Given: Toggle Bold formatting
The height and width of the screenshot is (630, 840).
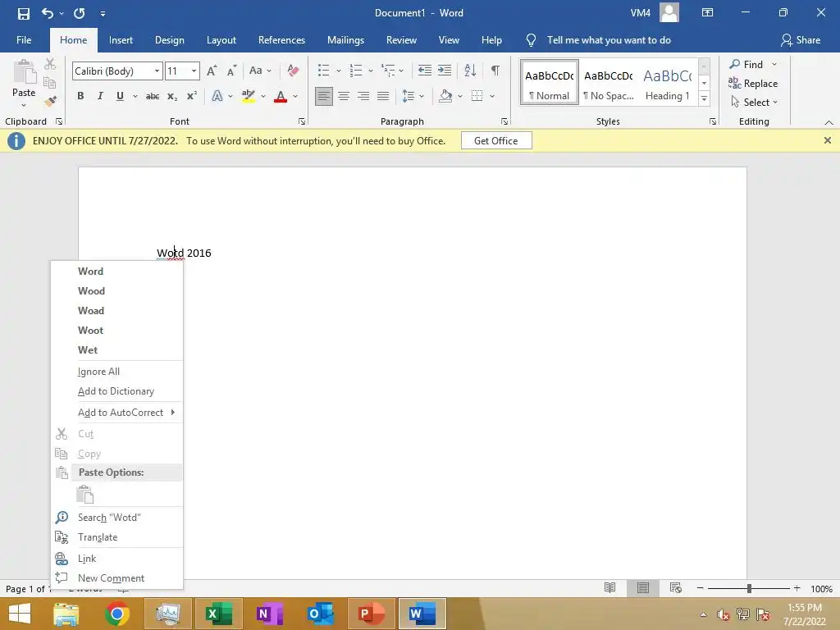Looking at the screenshot, I should (80, 96).
